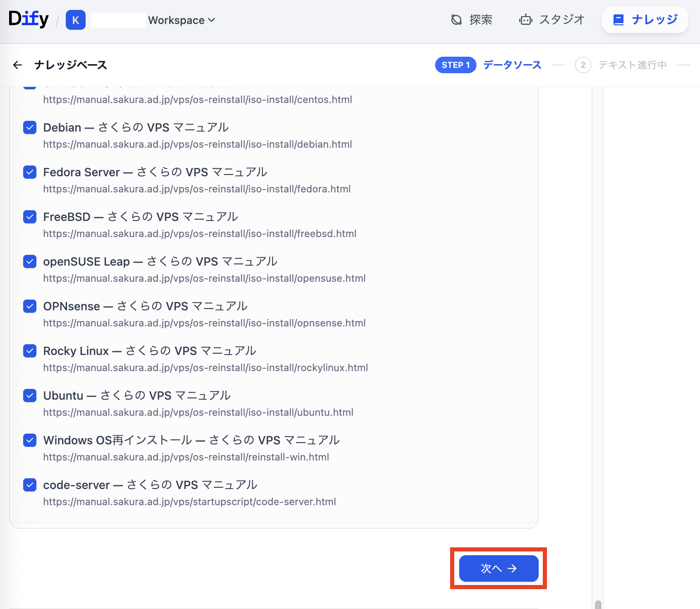
Task: Click the STEP 1 badge
Action: tap(455, 65)
